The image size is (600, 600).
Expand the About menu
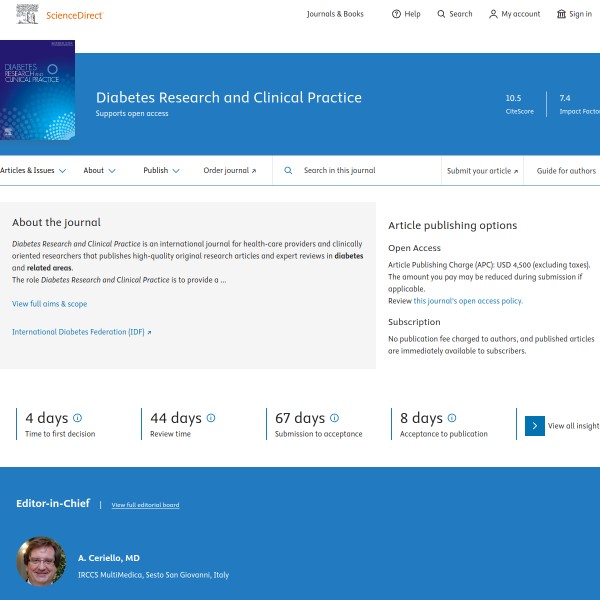99,171
